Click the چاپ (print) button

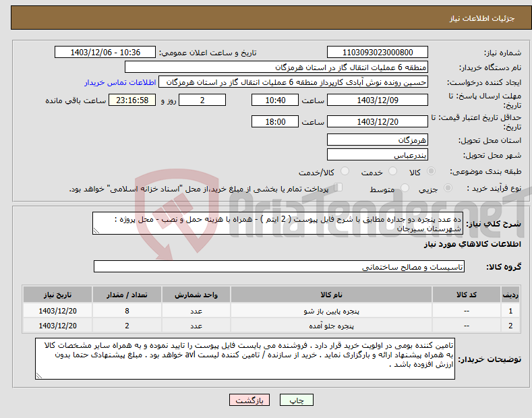296,400
